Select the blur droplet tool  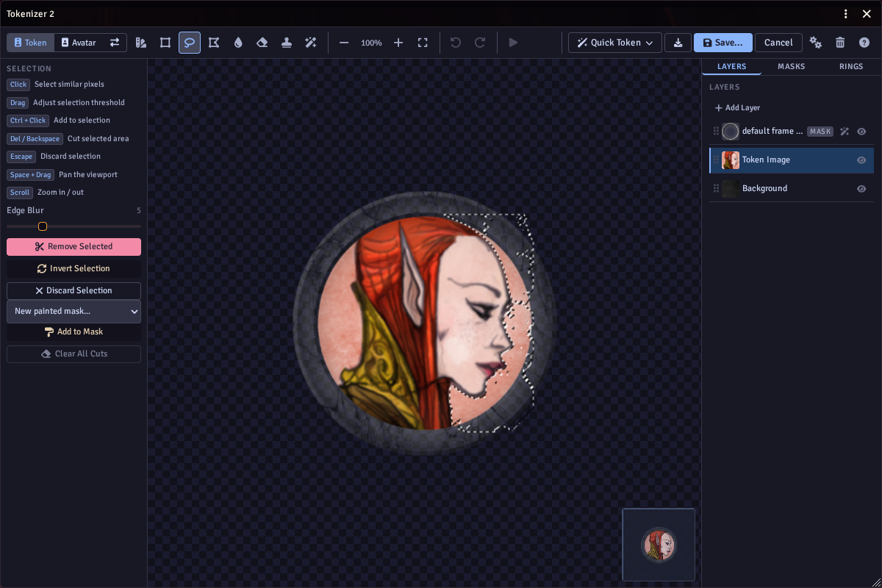[238, 43]
